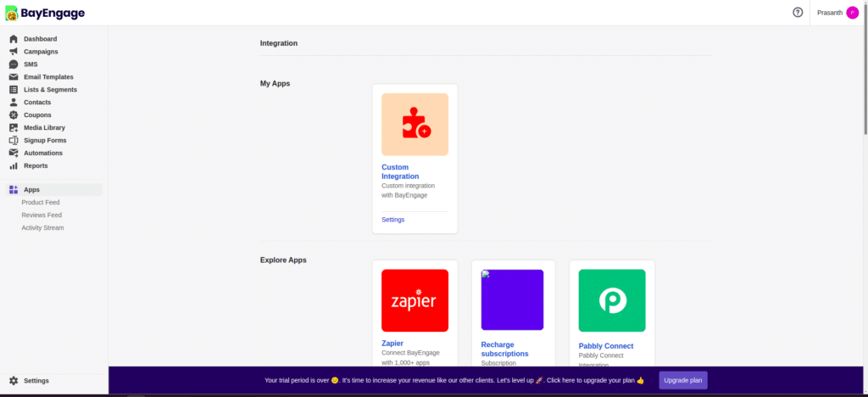The image size is (868, 397).
Task: Click the SMS chat bubble icon
Action: pyautogui.click(x=14, y=64)
